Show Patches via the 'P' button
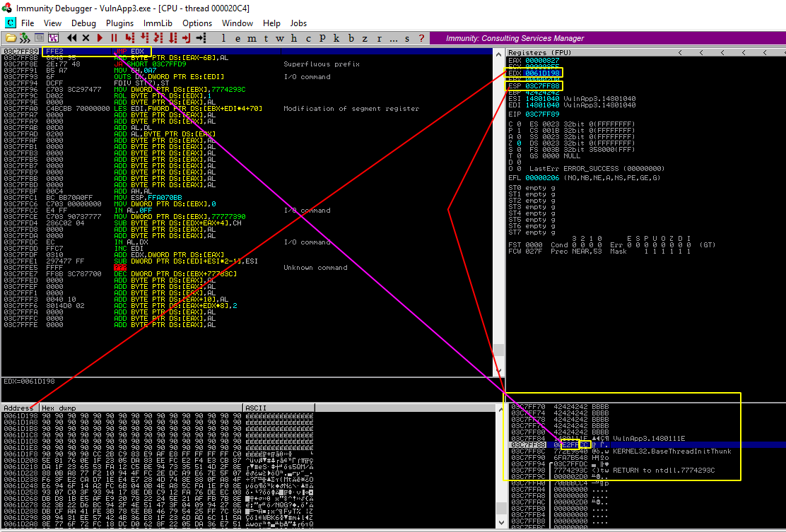This screenshot has width=786, height=532. tap(322, 38)
